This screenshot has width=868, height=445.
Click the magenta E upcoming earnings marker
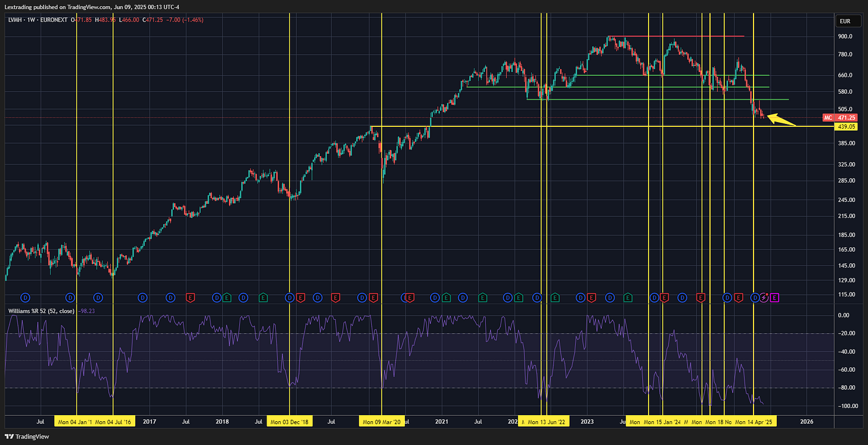(774, 297)
